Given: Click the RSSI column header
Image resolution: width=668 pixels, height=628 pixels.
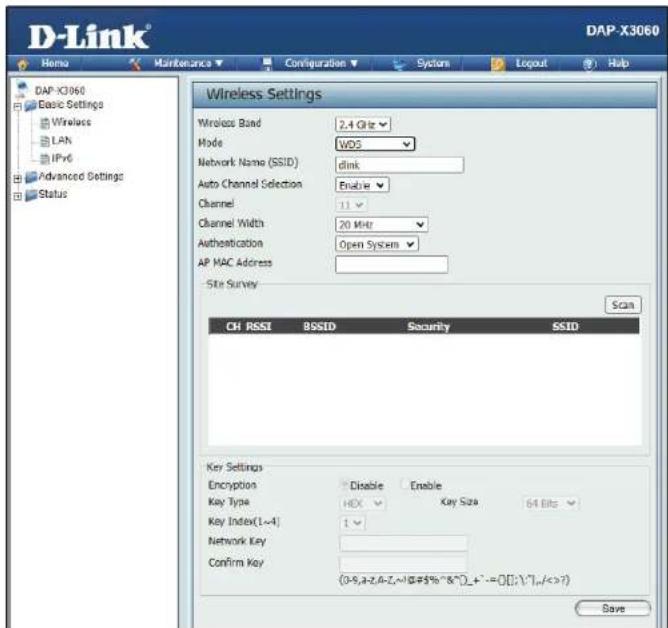Looking at the screenshot, I should 259,327.
